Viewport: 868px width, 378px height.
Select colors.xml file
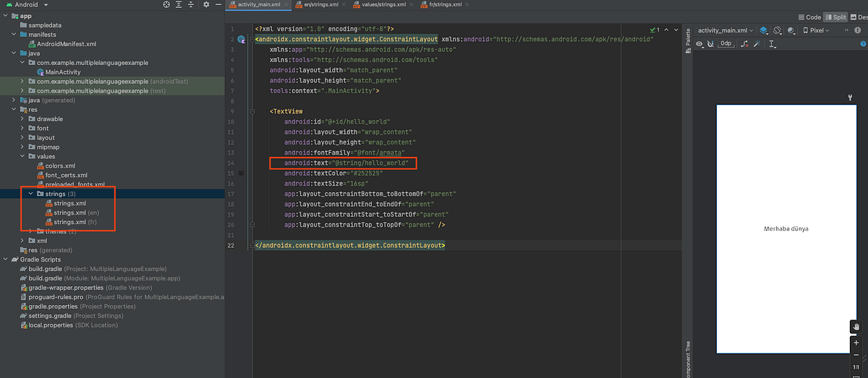pyautogui.click(x=55, y=166)
